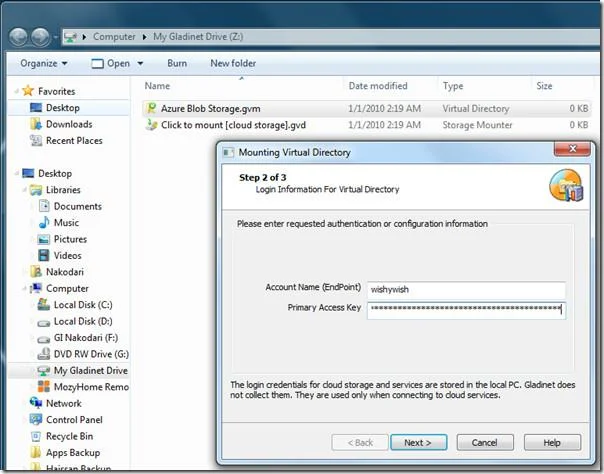Cancel the Mounting Virtual Directory wizard

pos(485,442)
